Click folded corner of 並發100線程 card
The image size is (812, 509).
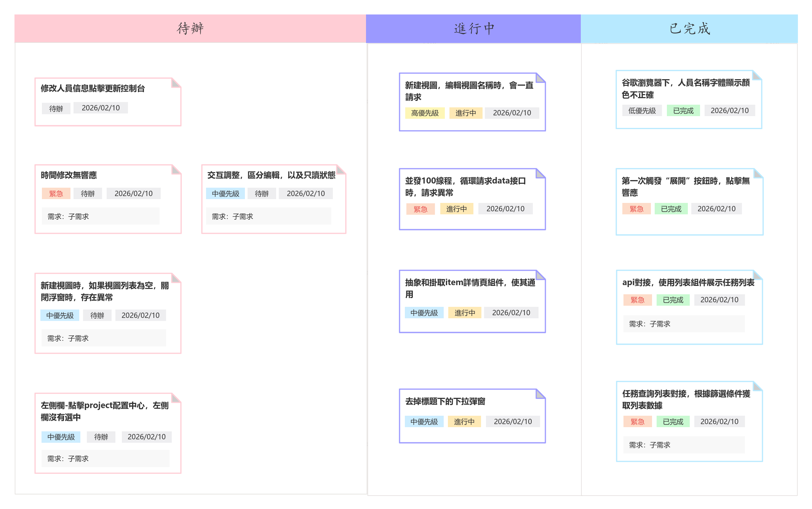[540, 173]
